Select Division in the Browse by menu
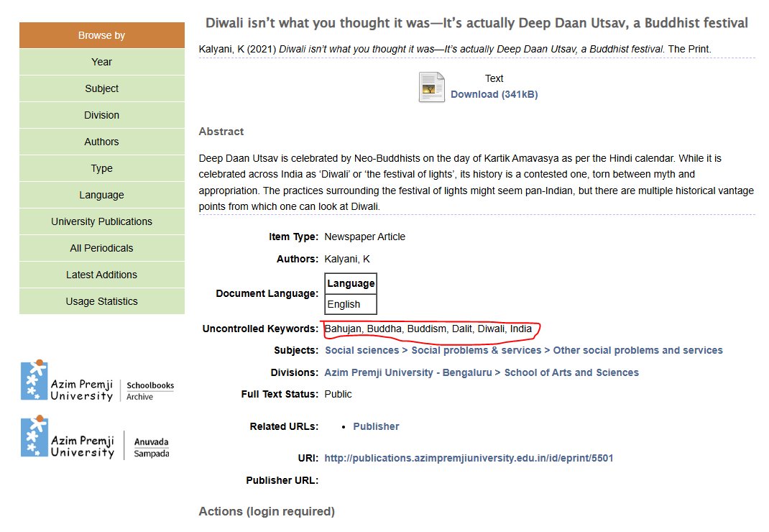The image size is (769, 532). pos(101,115)
